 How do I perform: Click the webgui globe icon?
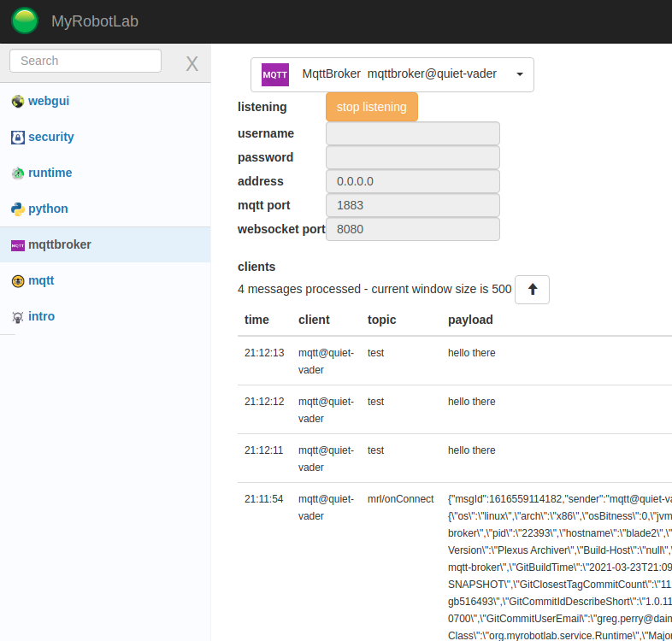click(18, 102)
